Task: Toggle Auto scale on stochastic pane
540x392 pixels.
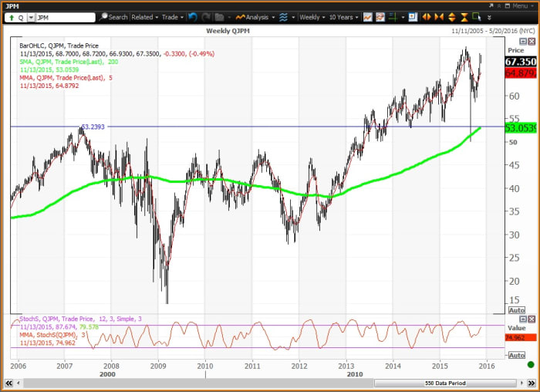Action: tap(517, 355)
